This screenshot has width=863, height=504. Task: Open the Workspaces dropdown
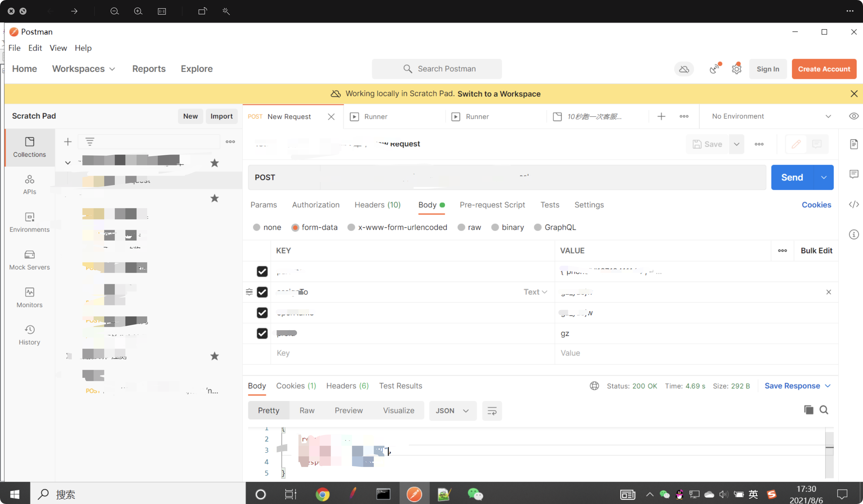[84, 69]
